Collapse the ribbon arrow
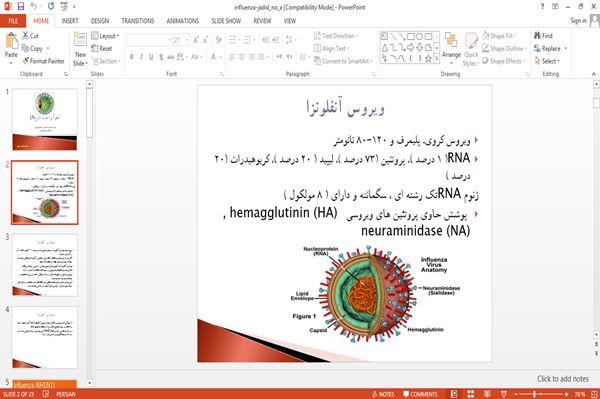Screen dimensions: 600x399 594,74
